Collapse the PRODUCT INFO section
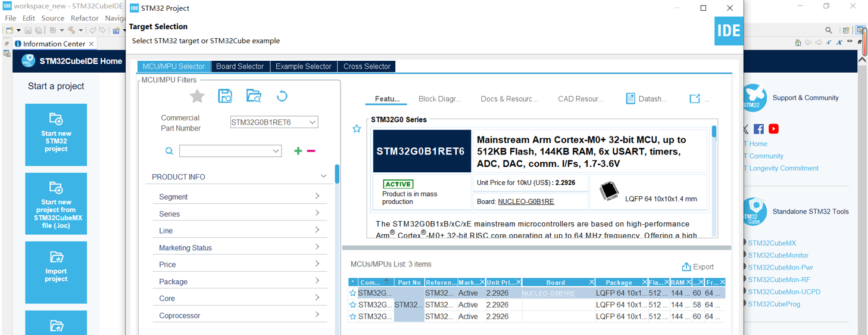 [323, 176]
